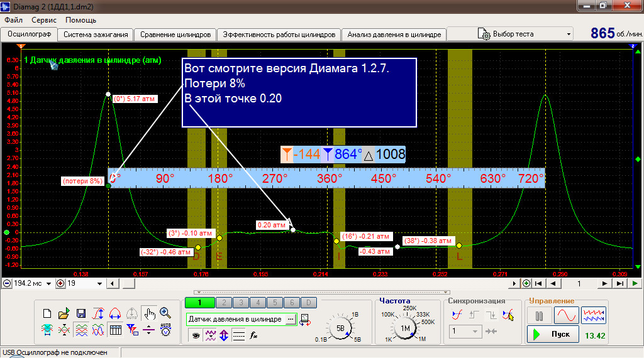Click the green plus add frame icon
Viewport: 644px width, 358px height.
[x=526, y=283]
